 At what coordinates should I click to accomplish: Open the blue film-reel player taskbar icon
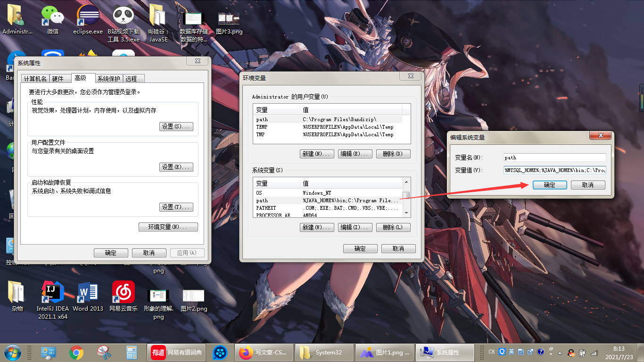click(220, 352)
